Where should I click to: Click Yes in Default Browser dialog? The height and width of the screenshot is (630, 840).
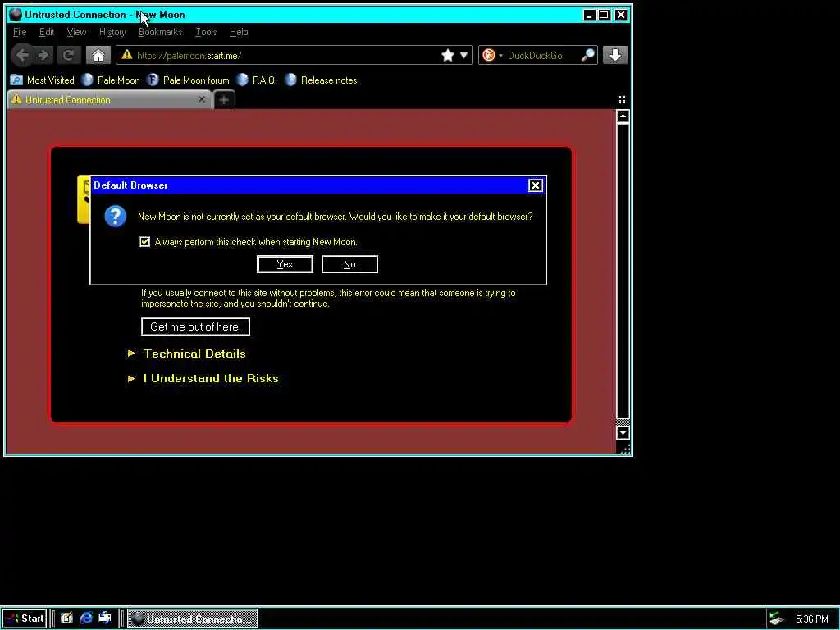click(285, 264)
